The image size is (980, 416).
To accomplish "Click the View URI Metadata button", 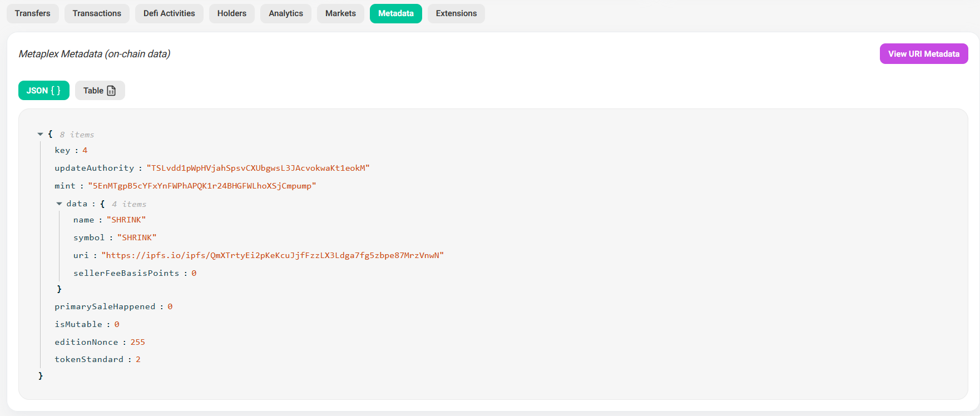I will tap(924, 54).
